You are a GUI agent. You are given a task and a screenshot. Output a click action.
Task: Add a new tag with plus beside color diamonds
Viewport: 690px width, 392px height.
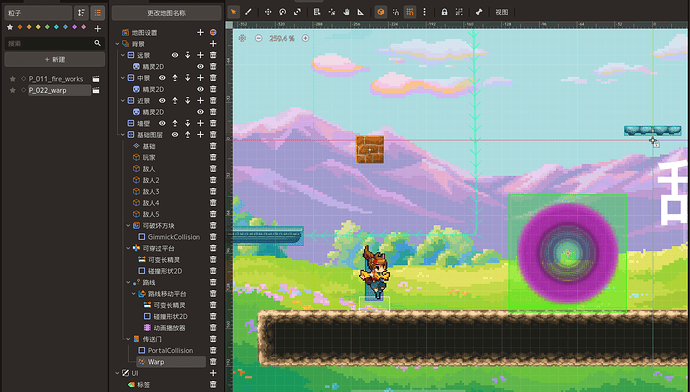point(98,28)
